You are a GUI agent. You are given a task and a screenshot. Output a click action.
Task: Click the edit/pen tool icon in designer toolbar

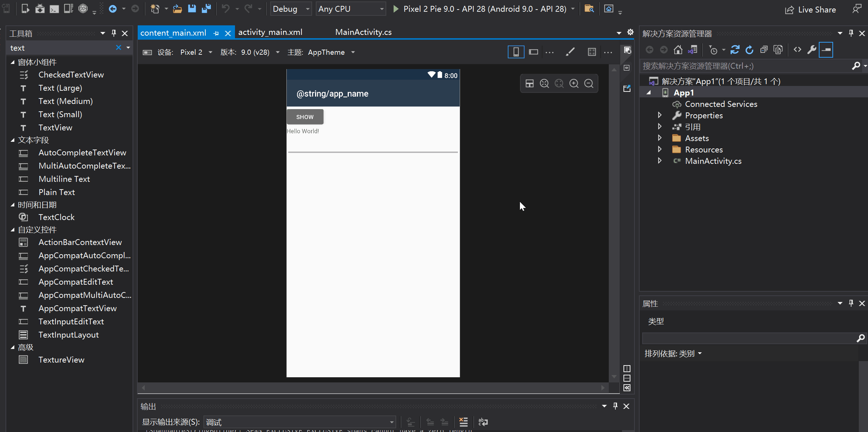point(570,52)
